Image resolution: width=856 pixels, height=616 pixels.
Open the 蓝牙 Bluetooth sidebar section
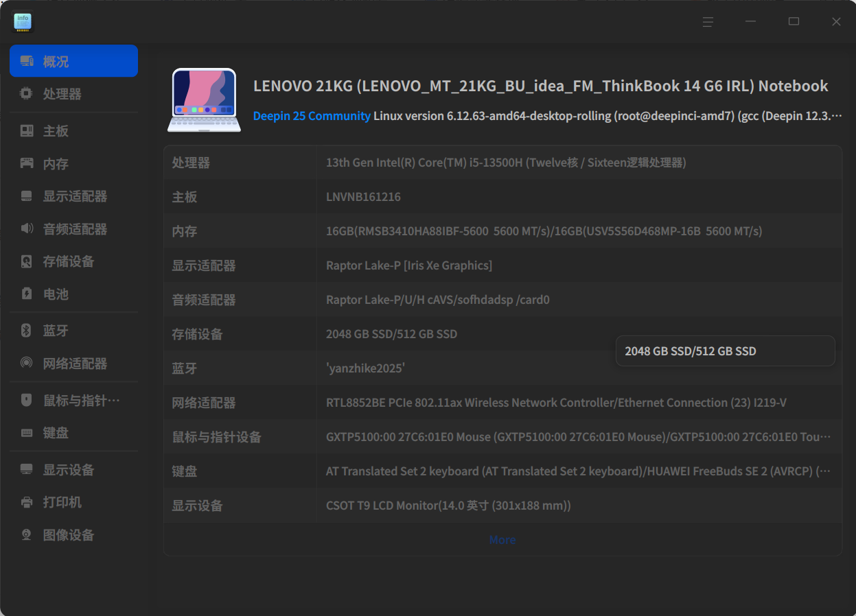point(73,331)
